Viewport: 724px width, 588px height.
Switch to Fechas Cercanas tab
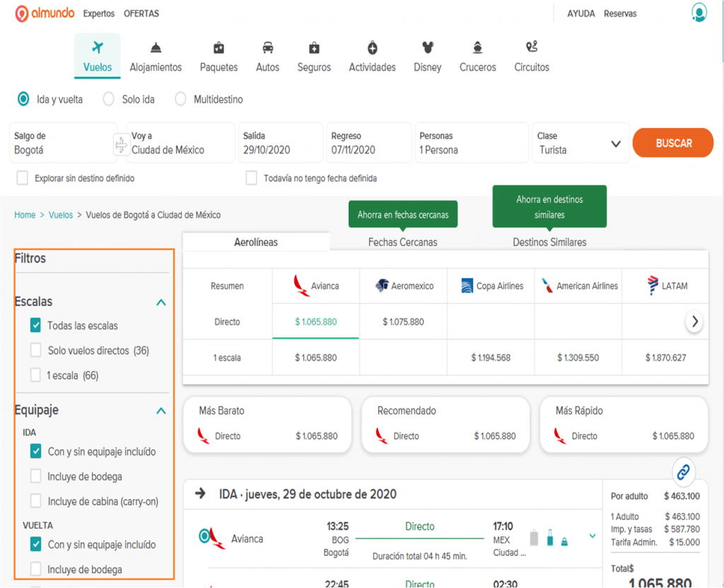coord(402,242)
